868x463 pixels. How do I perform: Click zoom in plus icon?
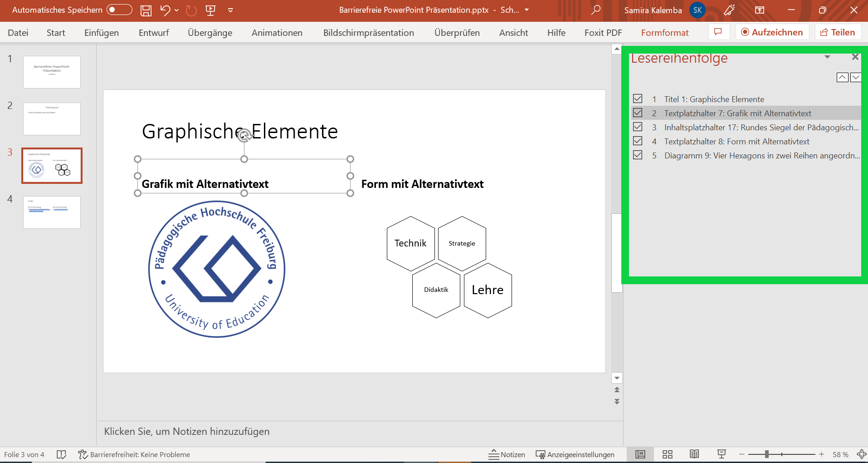pos(821,454)
